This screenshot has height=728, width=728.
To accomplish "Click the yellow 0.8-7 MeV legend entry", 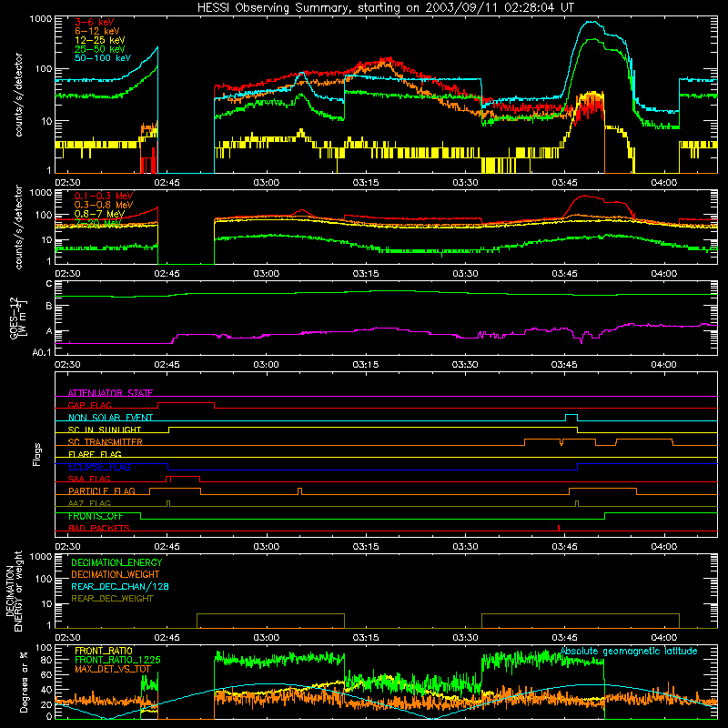I will click(x=100, y=214).
